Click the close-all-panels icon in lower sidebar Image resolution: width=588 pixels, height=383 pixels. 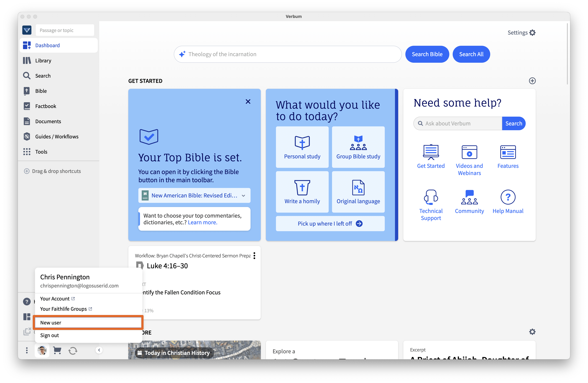(27, 331)
